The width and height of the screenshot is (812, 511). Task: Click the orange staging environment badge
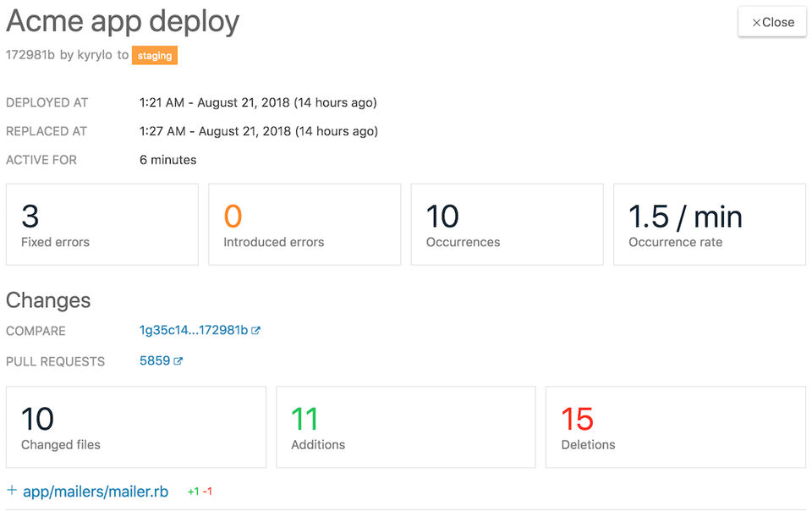(x=155, y=56)
